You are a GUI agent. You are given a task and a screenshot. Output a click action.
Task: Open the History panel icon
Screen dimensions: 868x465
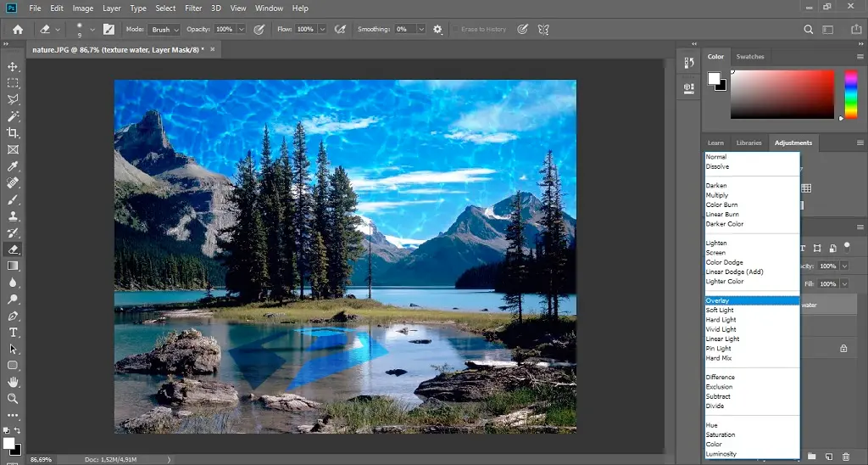pos(689,63)
